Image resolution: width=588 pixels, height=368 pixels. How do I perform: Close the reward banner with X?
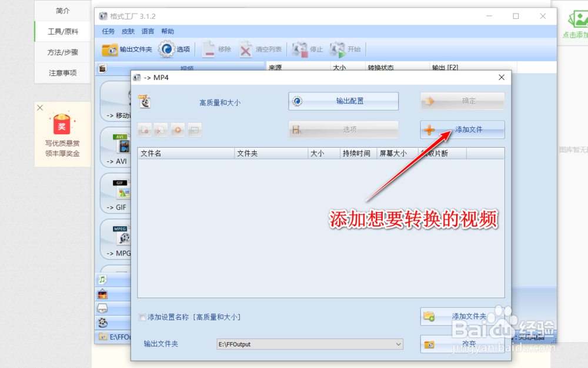(40, 108)
